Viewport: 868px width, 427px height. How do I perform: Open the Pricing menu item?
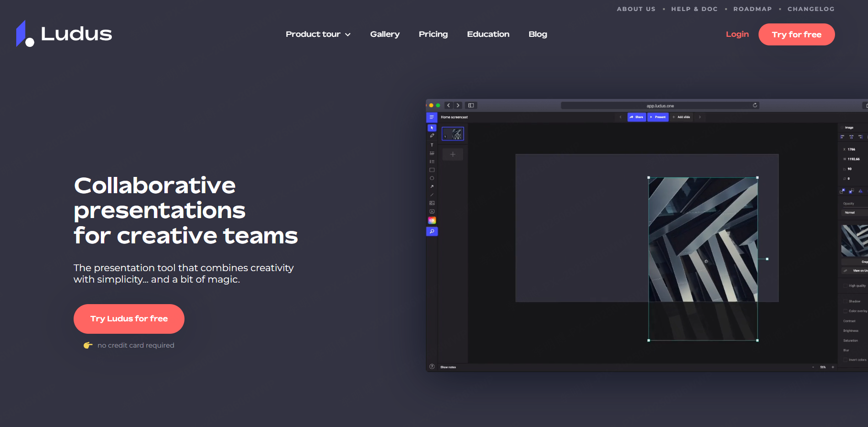pos(433,34)
